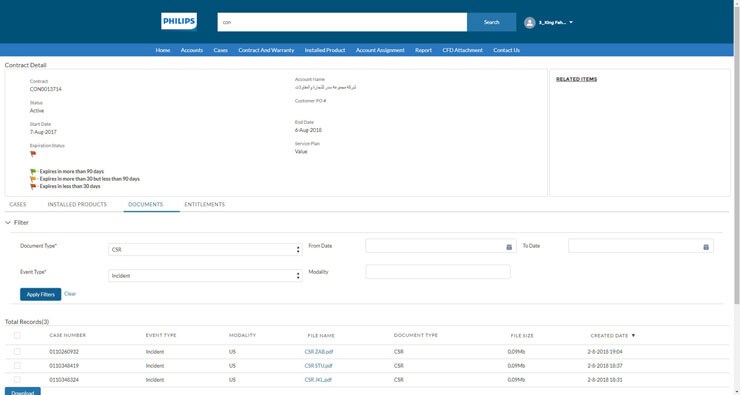Open the To Date calendar picker
740x395 pixels.
[x=706, y=247]
